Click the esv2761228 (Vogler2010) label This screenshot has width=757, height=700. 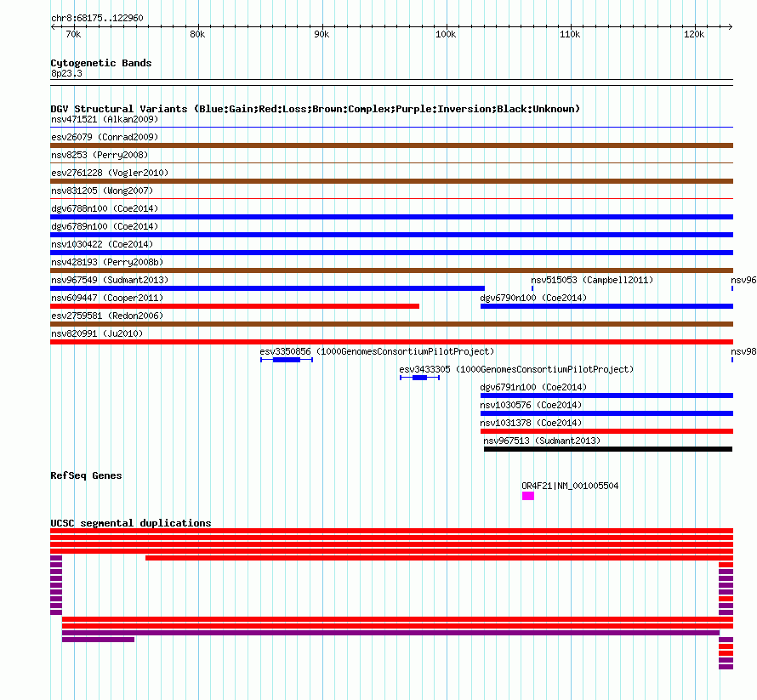[x=110, y=173]
